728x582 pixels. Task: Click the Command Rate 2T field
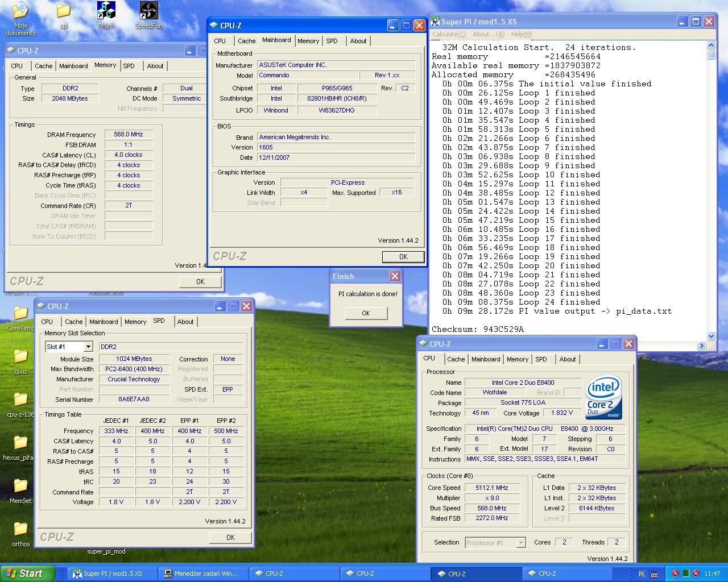point(129,206)
